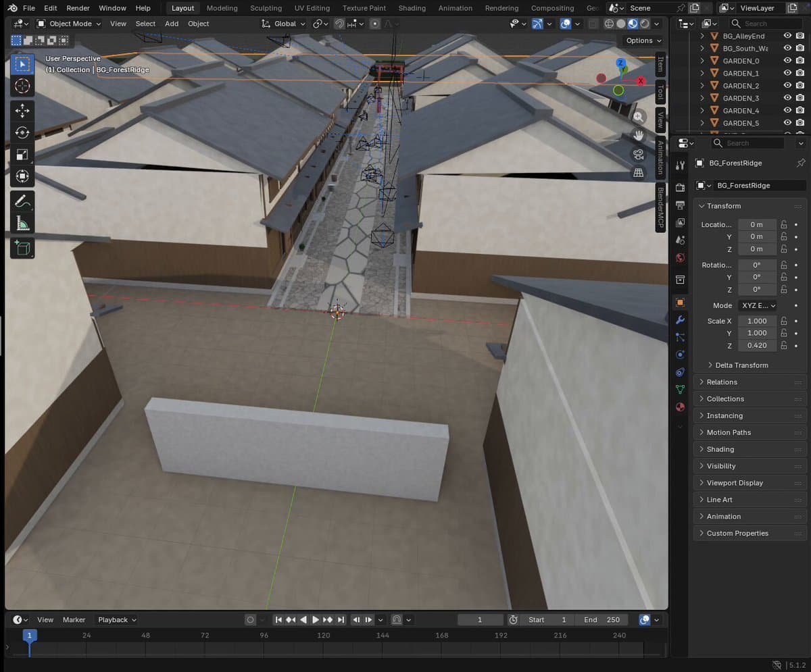This screenshot has height=672, width=811.
Task: Open the Material properties tab
Action: (681, 407)
